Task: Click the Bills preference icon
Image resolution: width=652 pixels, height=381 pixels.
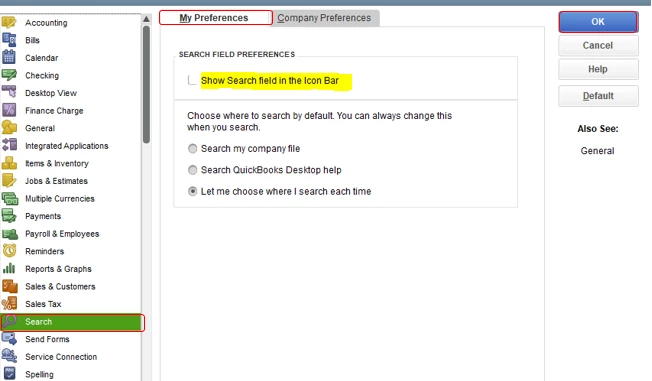Action: pos(9,40)
